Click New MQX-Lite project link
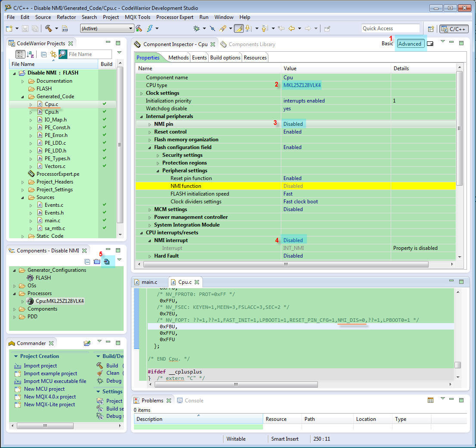 coord(50,404)
